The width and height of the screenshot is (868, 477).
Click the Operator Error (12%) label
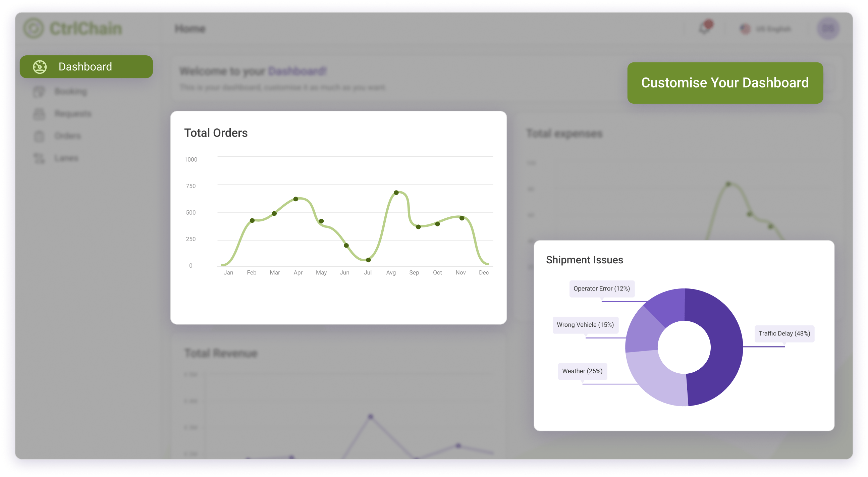(x=601, y=288)
